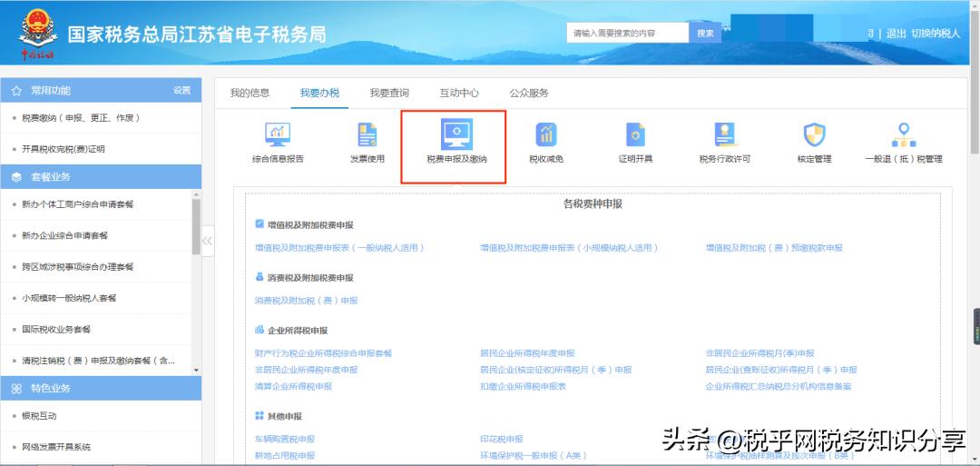Screen dimensions: 980x466
Task: Open 消费税及附加税(费)申报 link
Action: coord(307,301)
